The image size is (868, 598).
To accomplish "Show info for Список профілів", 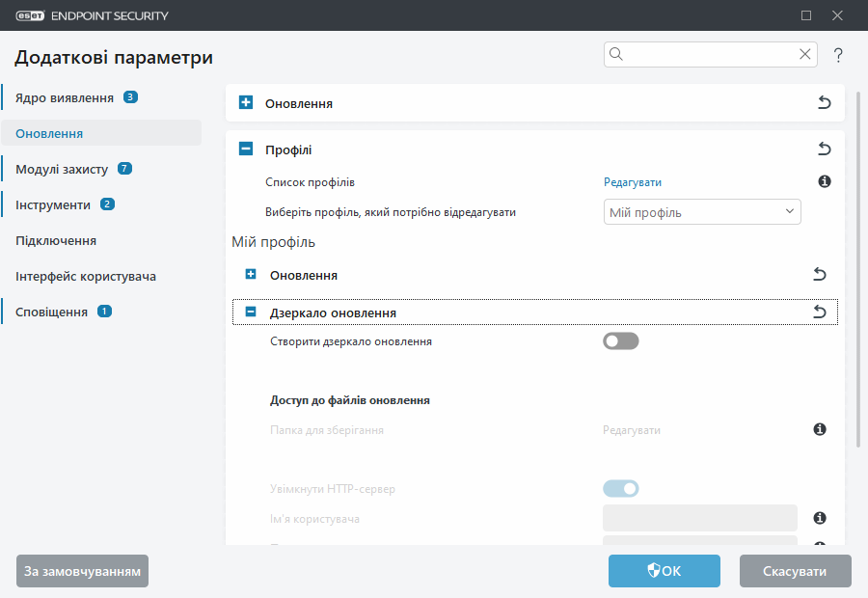I will [x=825, y=181].
